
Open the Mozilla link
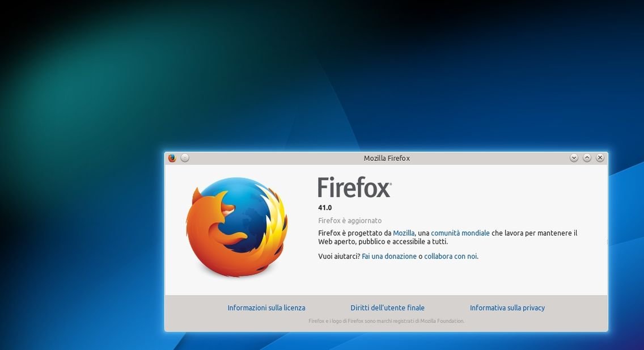pos(404,233)
